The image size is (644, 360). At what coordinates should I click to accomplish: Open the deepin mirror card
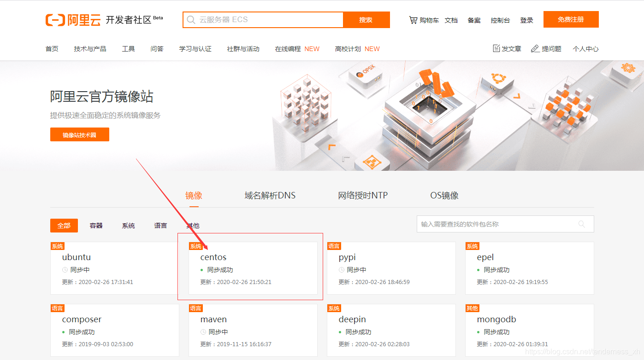point(391,330)
